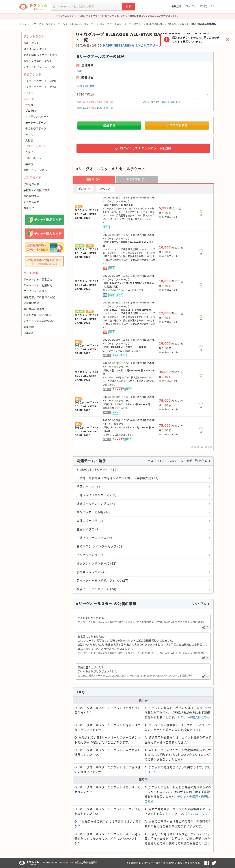This screenshot has height=868, width=235.
Task: Open アルバルク東京 (36) team row
Action: 143,555
